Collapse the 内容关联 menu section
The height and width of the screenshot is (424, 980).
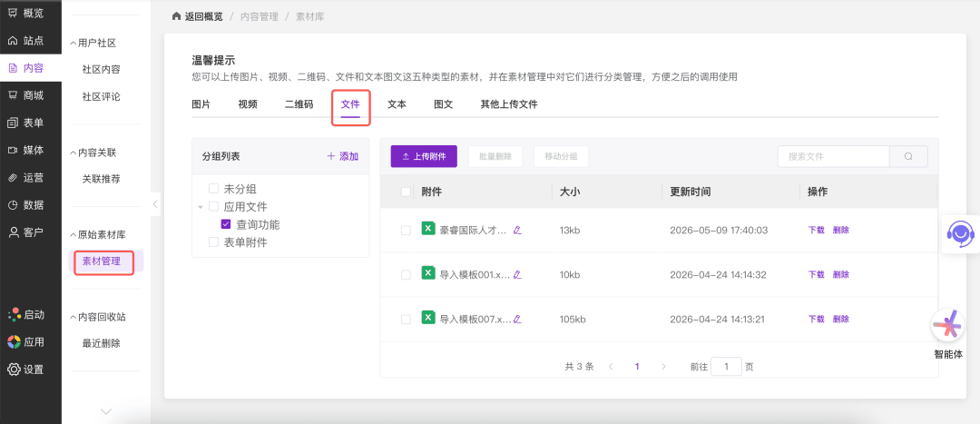(x=73, y=153)
